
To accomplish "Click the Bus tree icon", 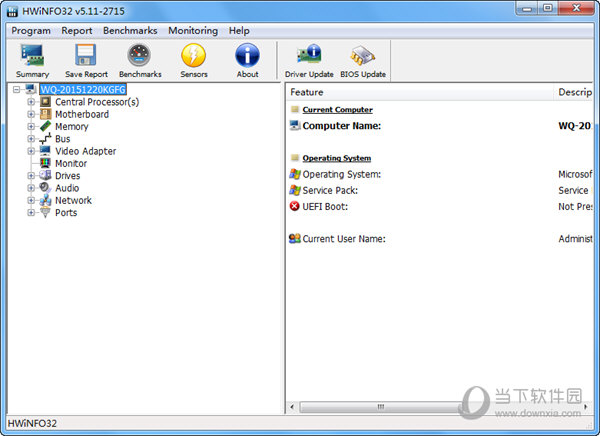I will pos(45,139).
